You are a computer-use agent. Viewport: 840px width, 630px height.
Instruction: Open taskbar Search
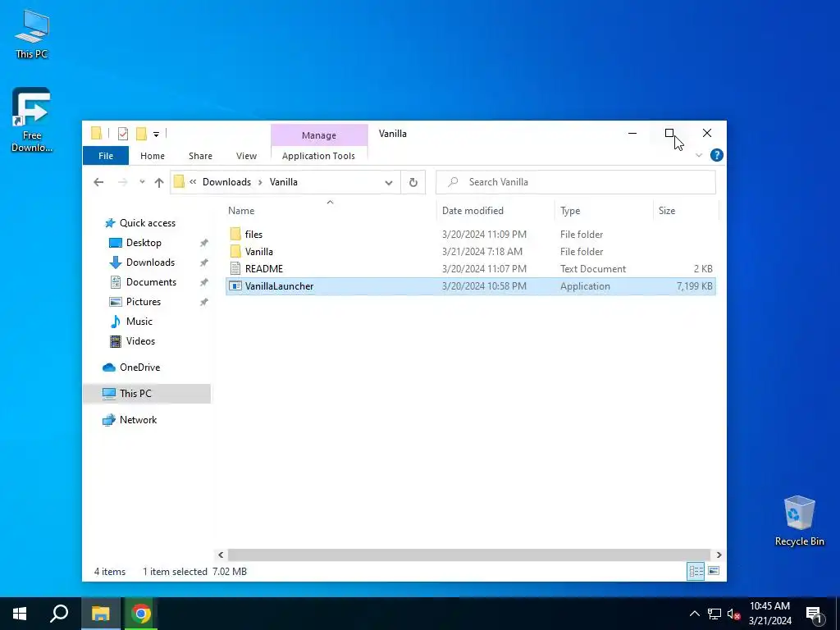point(59,614)
